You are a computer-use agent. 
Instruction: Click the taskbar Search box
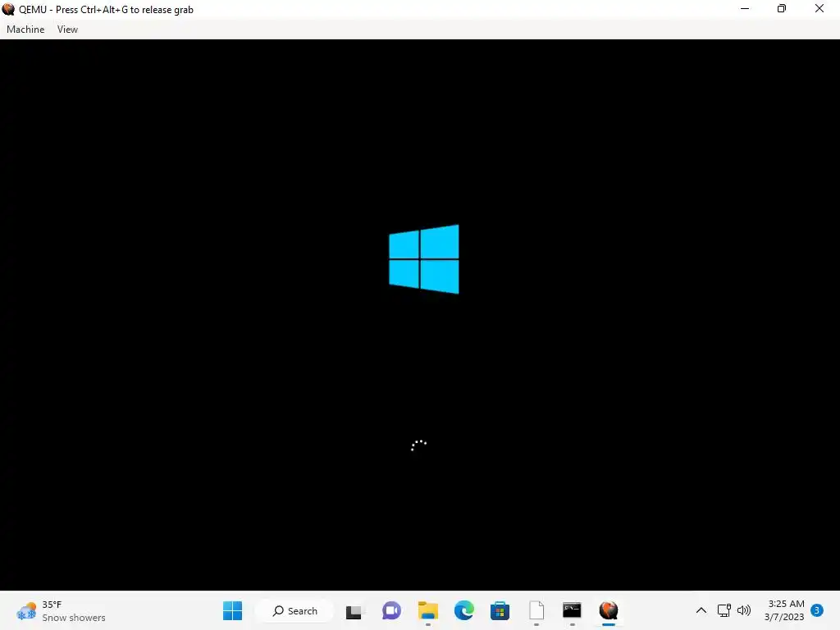click(x=294, y=610)
